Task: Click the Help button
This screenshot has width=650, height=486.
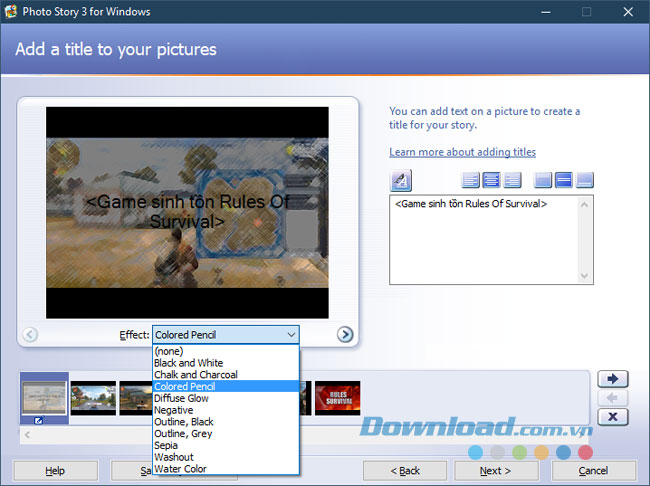Action: 56,471
